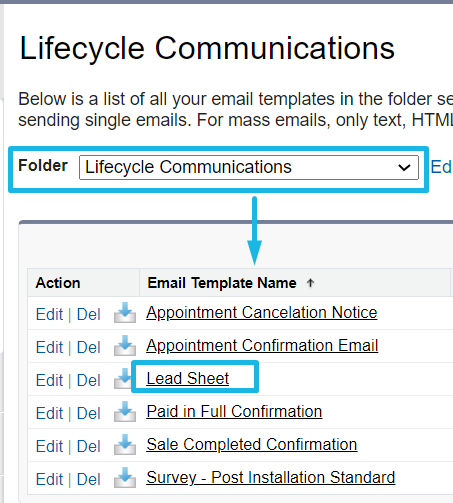Viewport: 453px width, 503px height.
Task: Sort by Email Template Name column header
Action: tap(222, 283)
